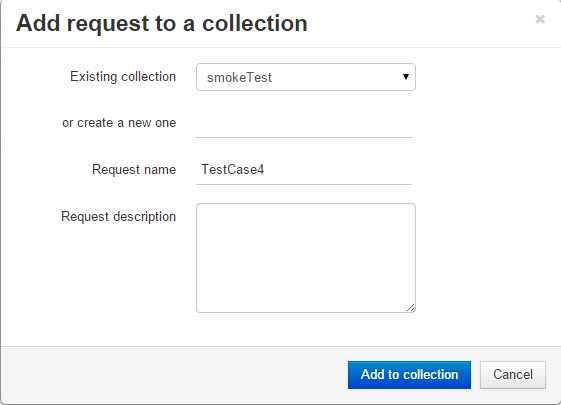561x405 pixels.
Task: Click the 'or create a new one' label
Action: pyautogui.click(x=119, y=123)
